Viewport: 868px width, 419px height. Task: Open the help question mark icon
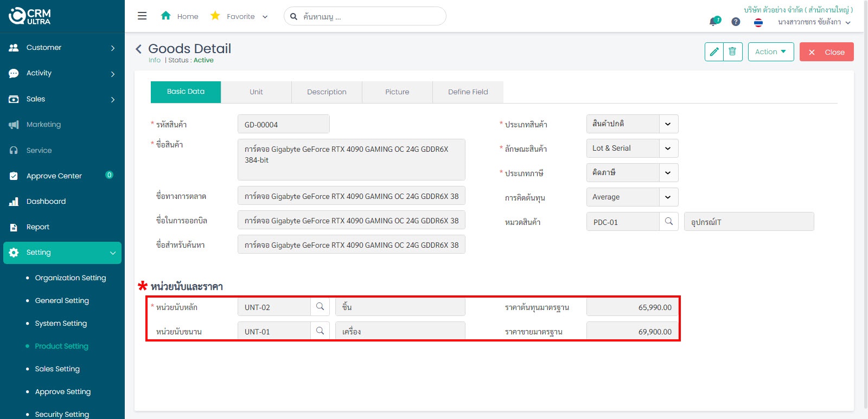coord(736,22)
